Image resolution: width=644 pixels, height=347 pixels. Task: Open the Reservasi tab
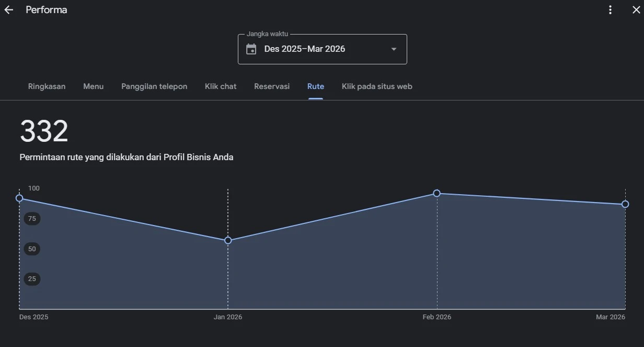pos(272,86)
